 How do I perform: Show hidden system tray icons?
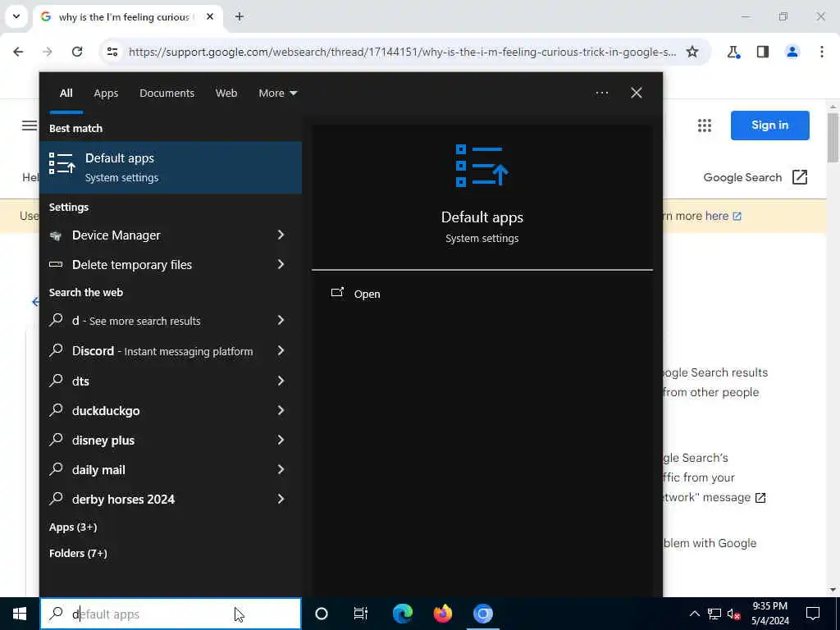pos(694,614)
